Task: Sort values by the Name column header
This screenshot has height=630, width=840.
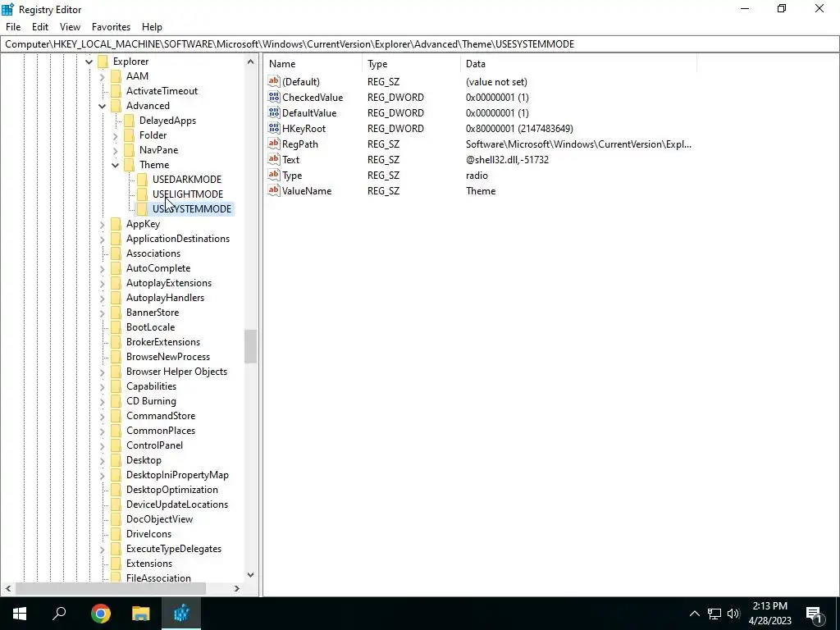Action: 313,64
